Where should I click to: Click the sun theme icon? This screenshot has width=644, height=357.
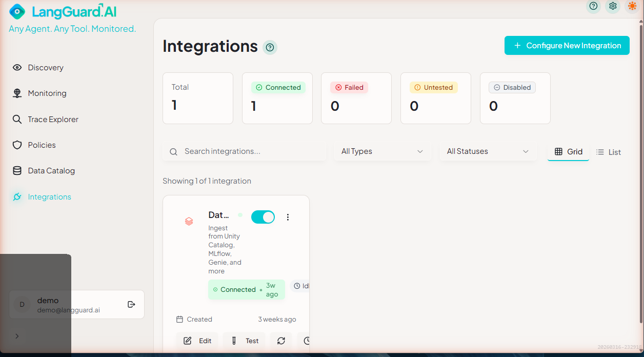tap(632, 6)
